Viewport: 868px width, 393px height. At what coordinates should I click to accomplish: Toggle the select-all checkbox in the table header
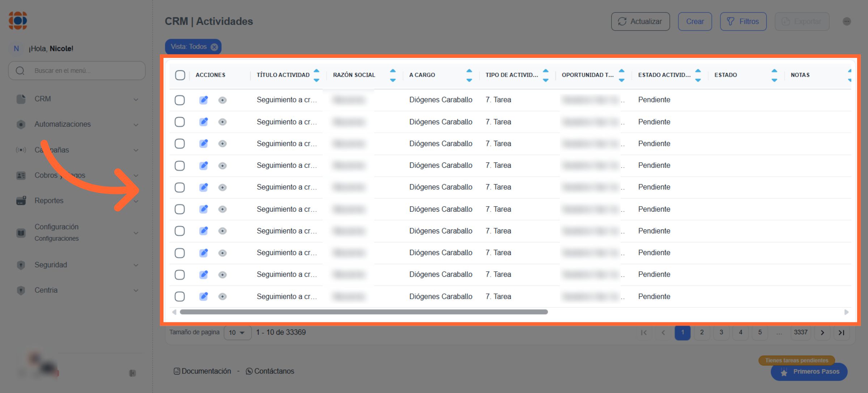pos(180,75)
